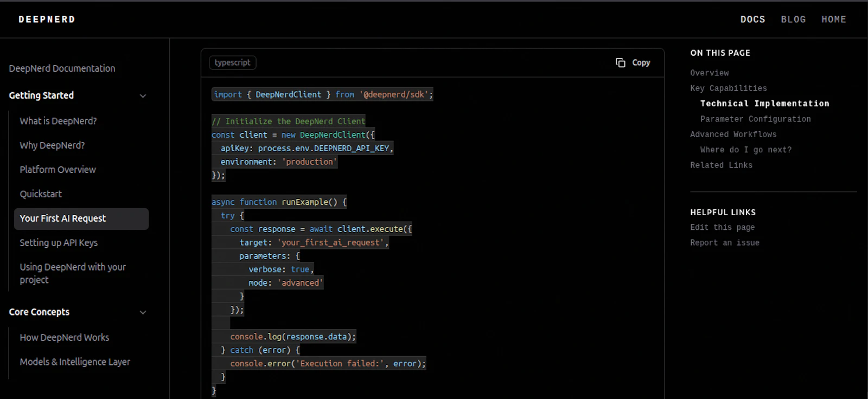
Task: Open DeepNerd Documentation sidebar link
Action: pyautogui.click(x=62, y=68)
